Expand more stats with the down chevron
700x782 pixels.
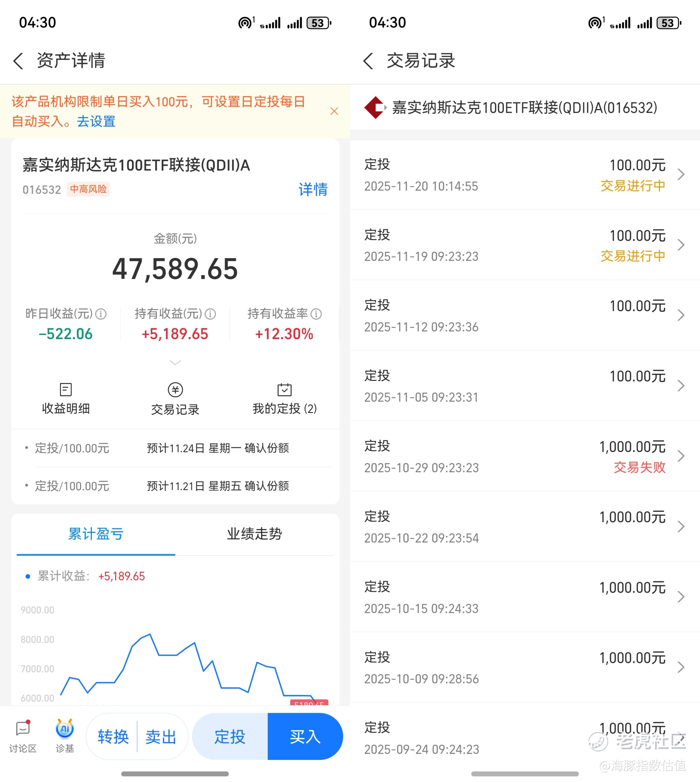pos(175,362)
